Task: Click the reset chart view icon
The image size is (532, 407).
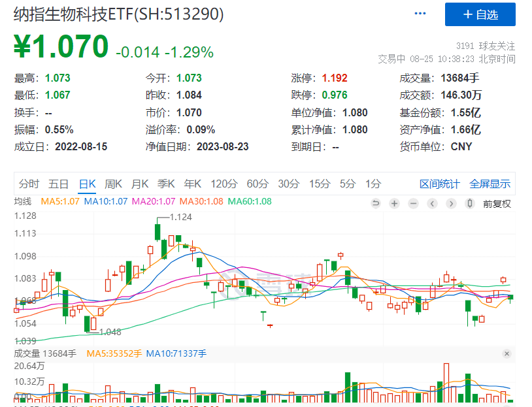Action: 376,203
